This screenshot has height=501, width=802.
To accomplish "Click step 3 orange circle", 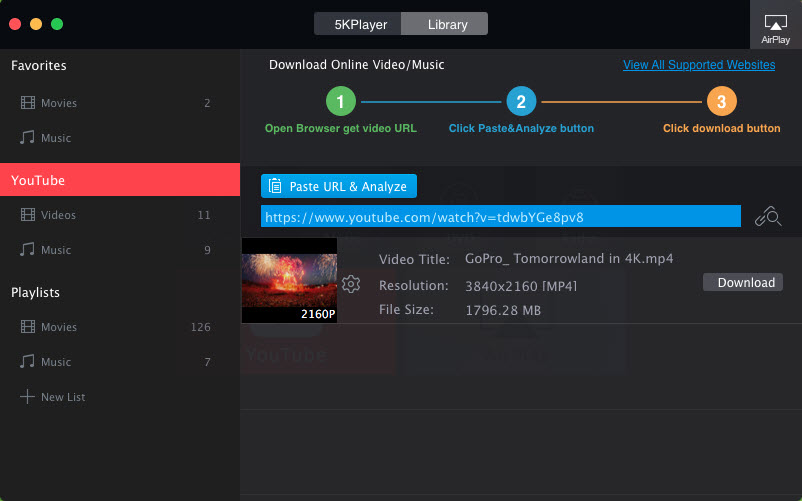I will [722, 101].
